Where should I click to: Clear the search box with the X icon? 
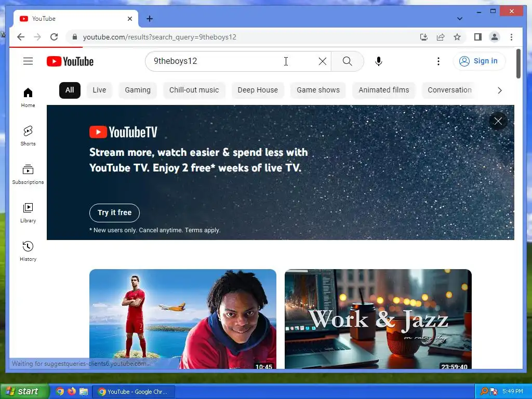[322, 61]
